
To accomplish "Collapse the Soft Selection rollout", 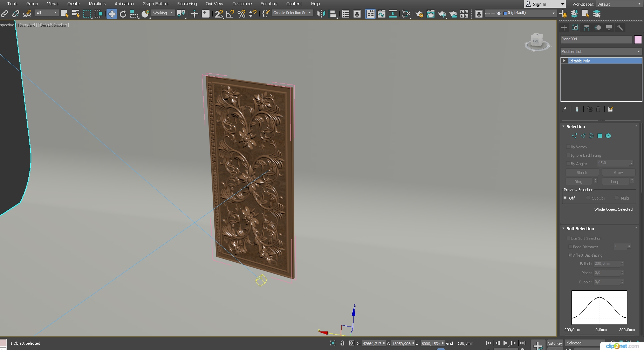I will click(563, 229).
